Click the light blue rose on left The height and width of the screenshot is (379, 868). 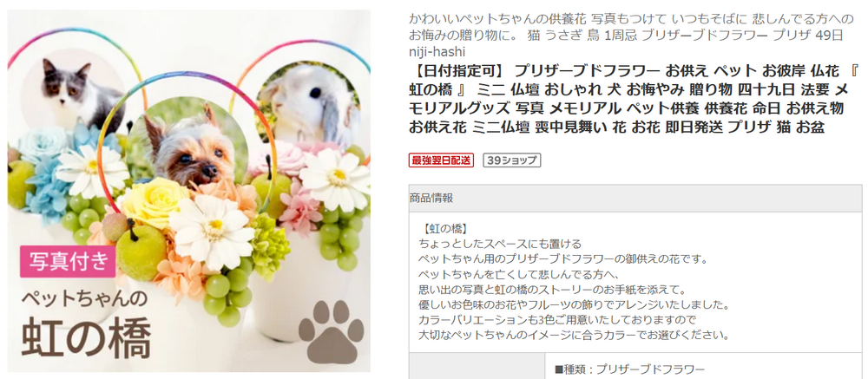[x=43, y=143]
